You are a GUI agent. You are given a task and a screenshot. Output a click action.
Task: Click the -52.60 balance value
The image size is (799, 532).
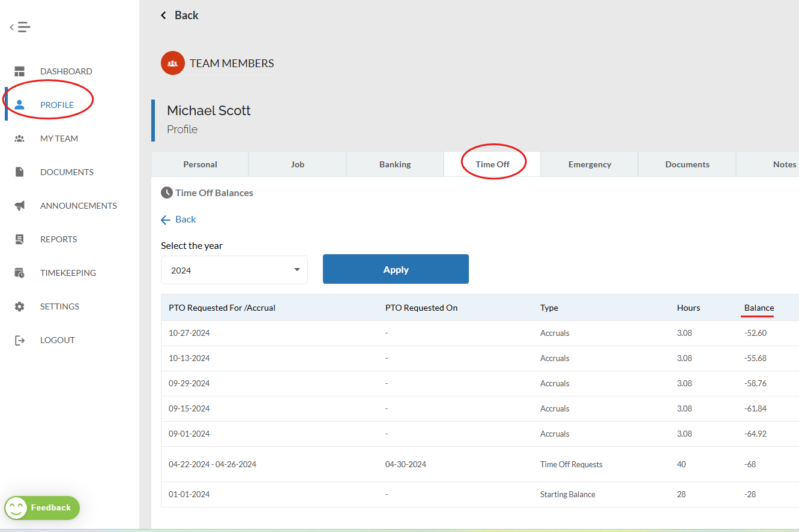click(755, 333)
